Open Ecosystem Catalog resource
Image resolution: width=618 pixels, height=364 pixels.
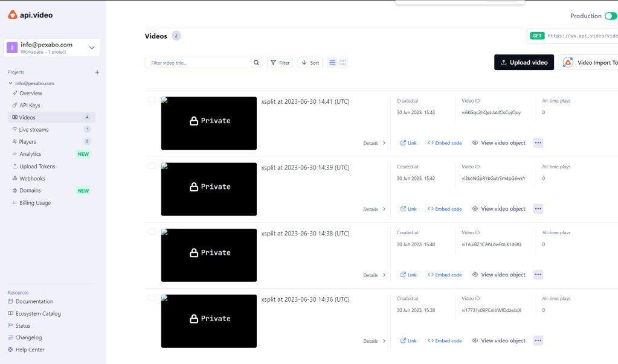tap(34, 313)
